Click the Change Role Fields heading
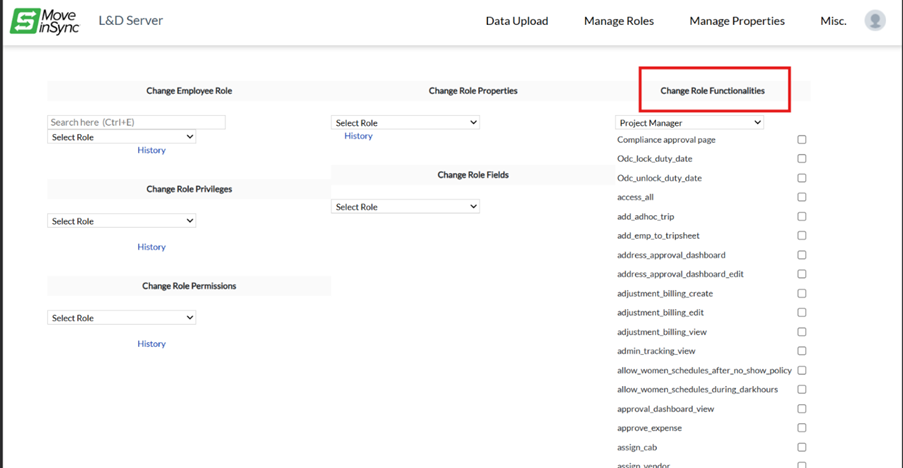The width and height of the screenshot is (903, 468). pos(473,174)
